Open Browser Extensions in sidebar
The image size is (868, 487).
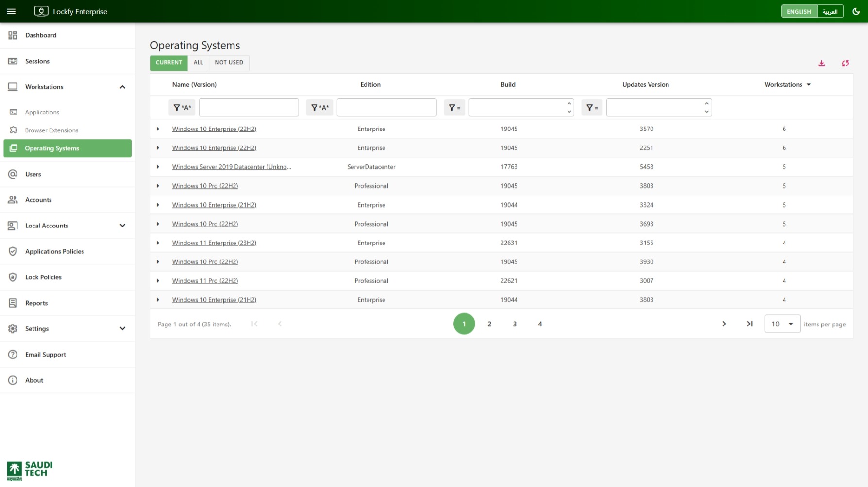click(x=67, y=130)
